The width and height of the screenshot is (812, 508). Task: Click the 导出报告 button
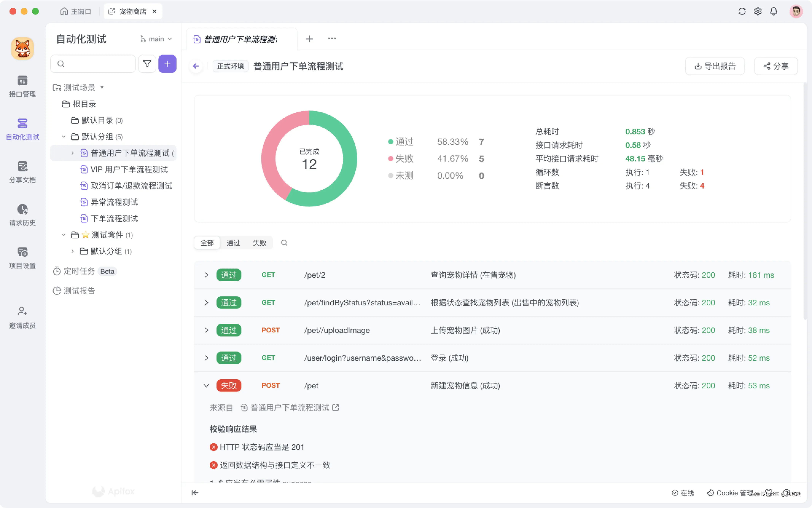[x=715, y=66]
